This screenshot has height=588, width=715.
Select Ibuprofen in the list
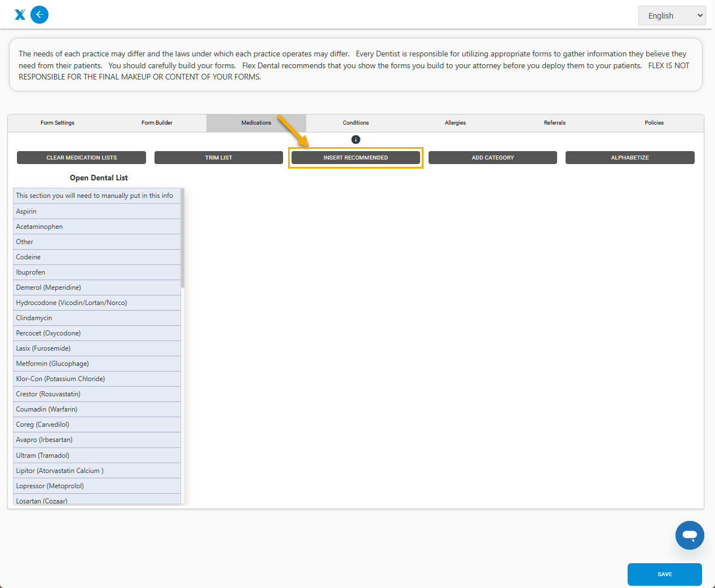[x=97, y=272]
